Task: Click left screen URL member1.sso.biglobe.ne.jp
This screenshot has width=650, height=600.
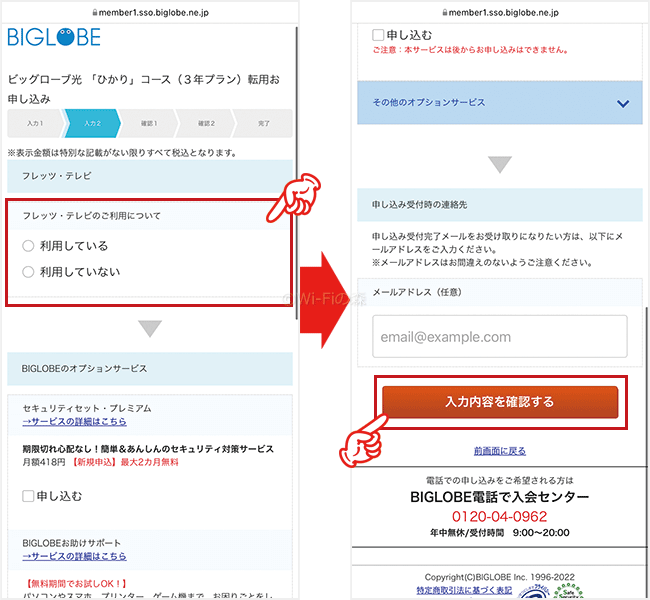Action: point(154,13)
